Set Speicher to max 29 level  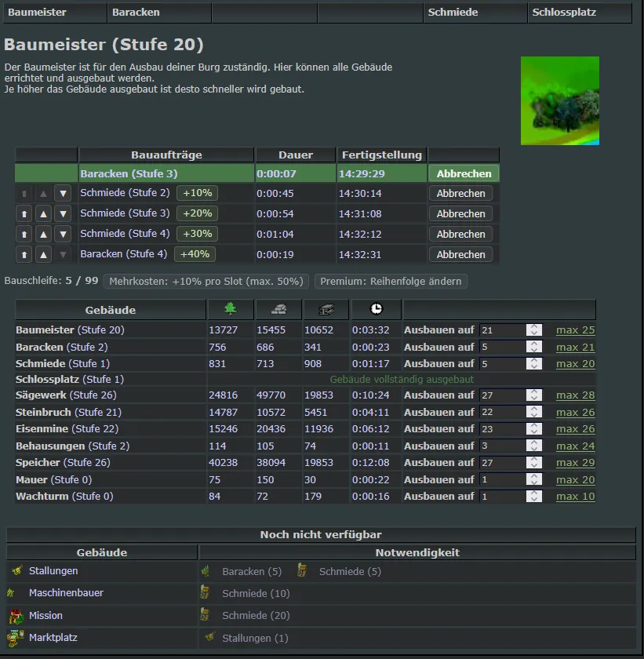click(575, 463)
